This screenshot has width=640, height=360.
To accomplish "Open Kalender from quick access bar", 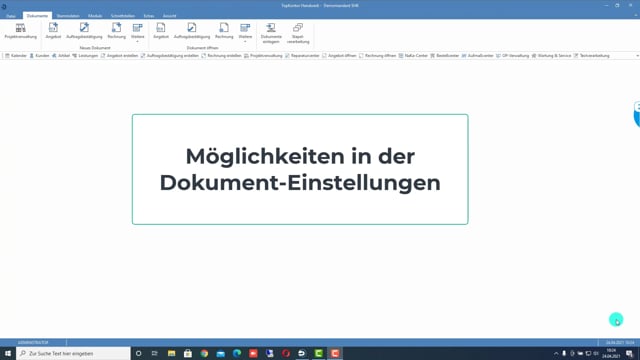I will tap(16, 56).
